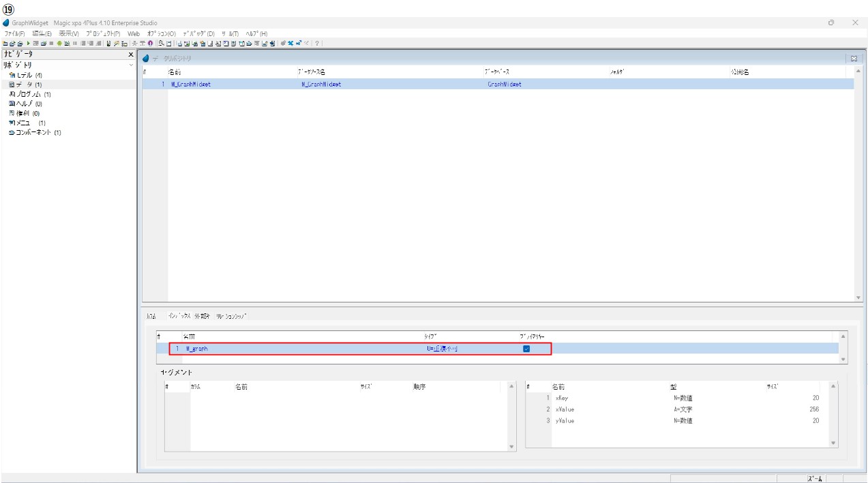Click down arrow of data repository scrollbar
Viewport: 868px width, 483px height.
pos(858,298)
